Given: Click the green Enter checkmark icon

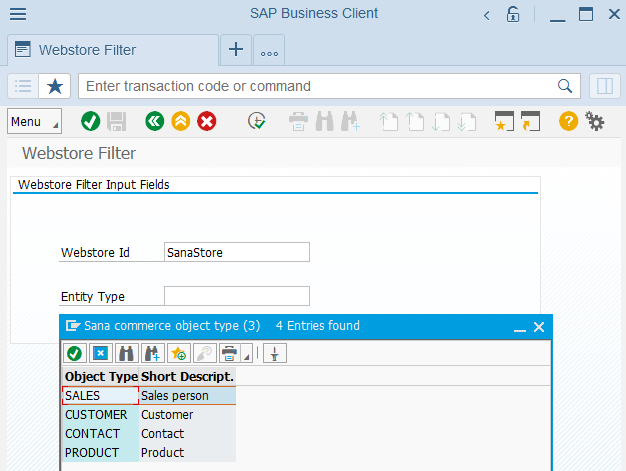Looking at the screenshot, I should [x=91, y=121].
